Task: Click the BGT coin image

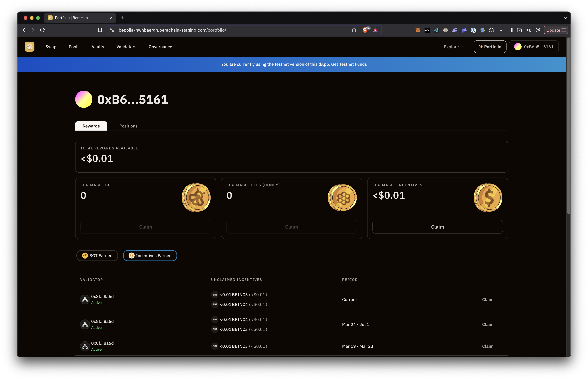Action: pyautogui.click(x=196, y=197)
